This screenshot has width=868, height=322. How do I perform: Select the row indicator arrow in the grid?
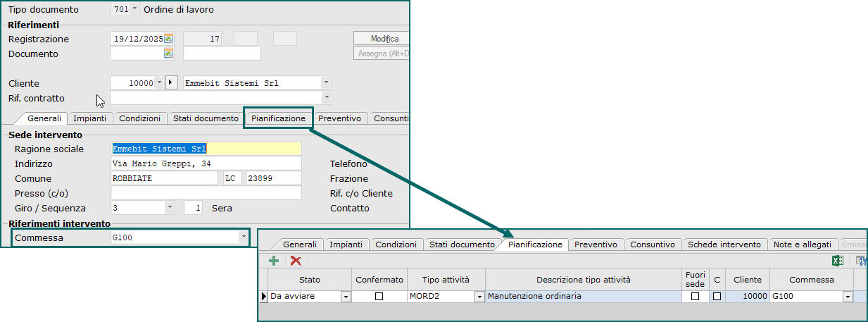[264, 297]
